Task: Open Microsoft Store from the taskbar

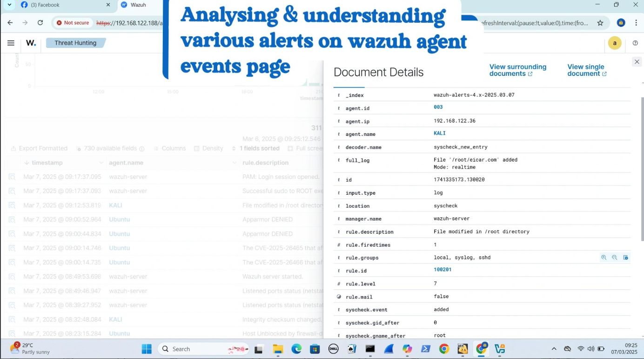Action: click(x=315, y=349)
